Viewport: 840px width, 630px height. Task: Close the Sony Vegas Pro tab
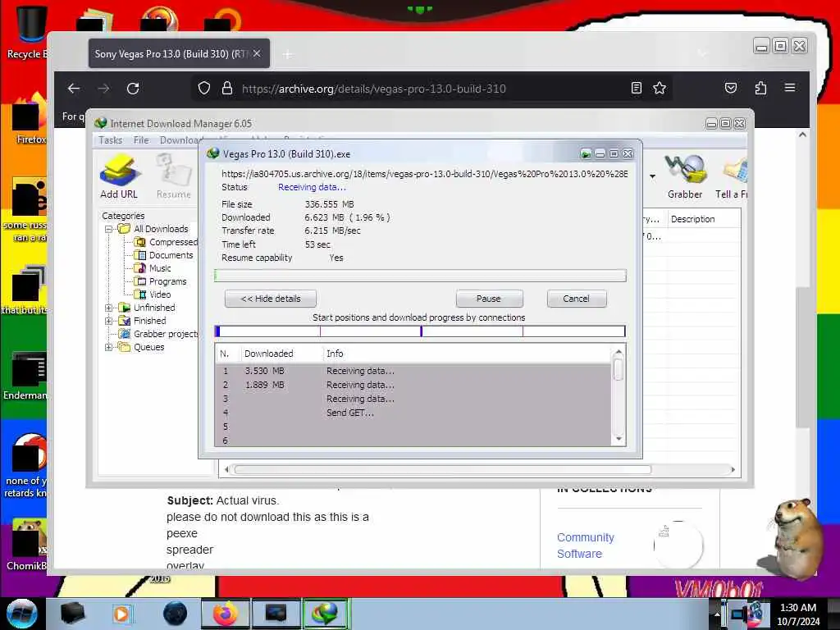point(257,53)
